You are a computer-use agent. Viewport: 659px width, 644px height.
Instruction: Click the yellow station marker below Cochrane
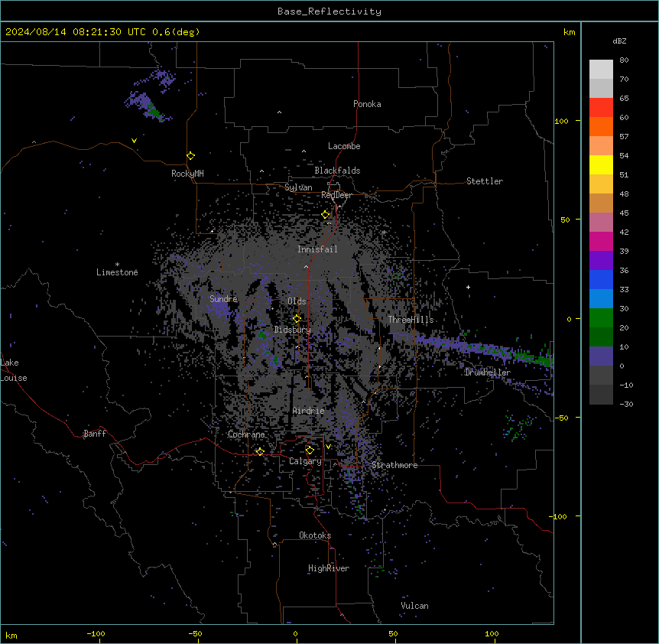tap(260, 452)
